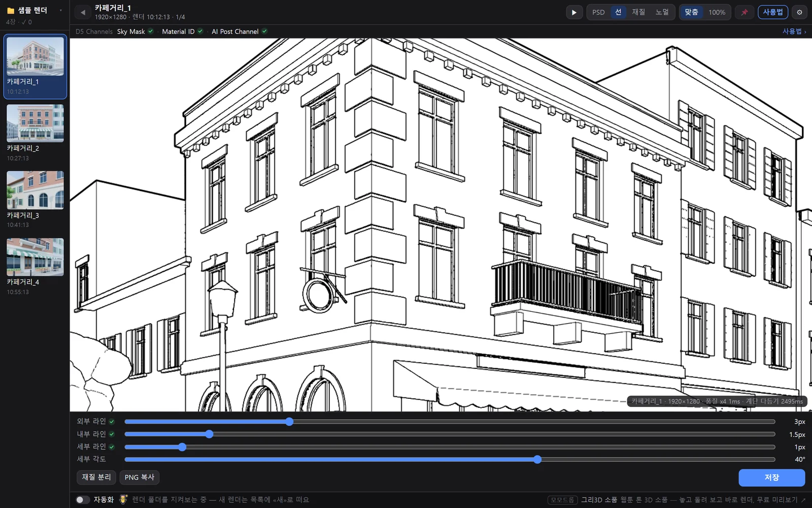Open the 사용법 link with chevron
The image size is (812, 508).
coord(794,31)
